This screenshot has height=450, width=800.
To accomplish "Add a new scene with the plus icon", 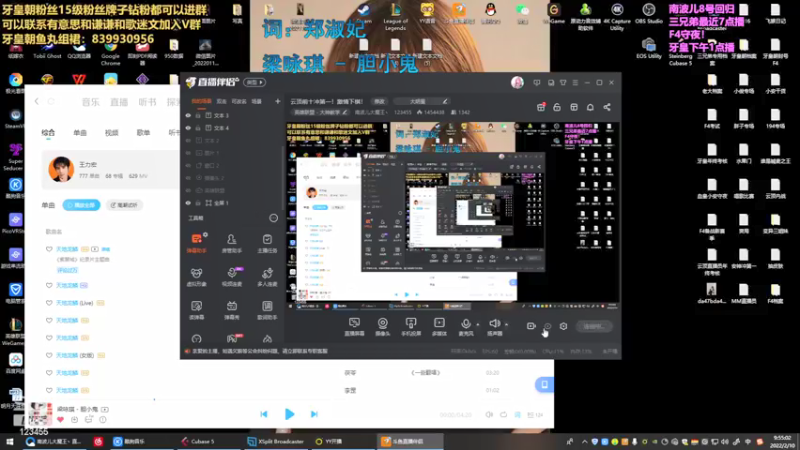I will pos(278,102).
